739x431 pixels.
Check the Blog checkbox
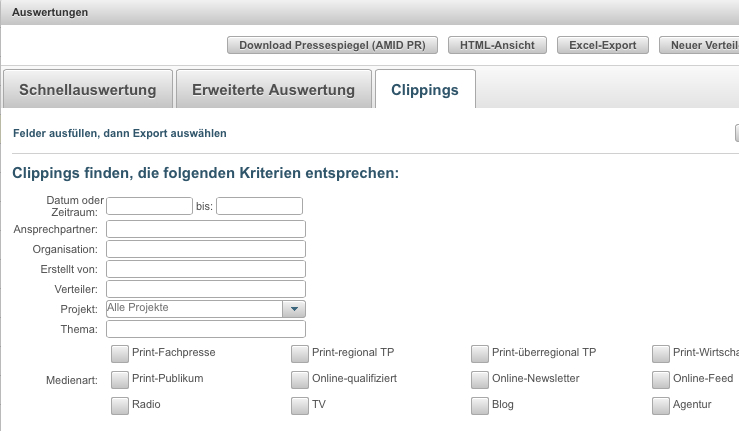(x=480, y=405)
